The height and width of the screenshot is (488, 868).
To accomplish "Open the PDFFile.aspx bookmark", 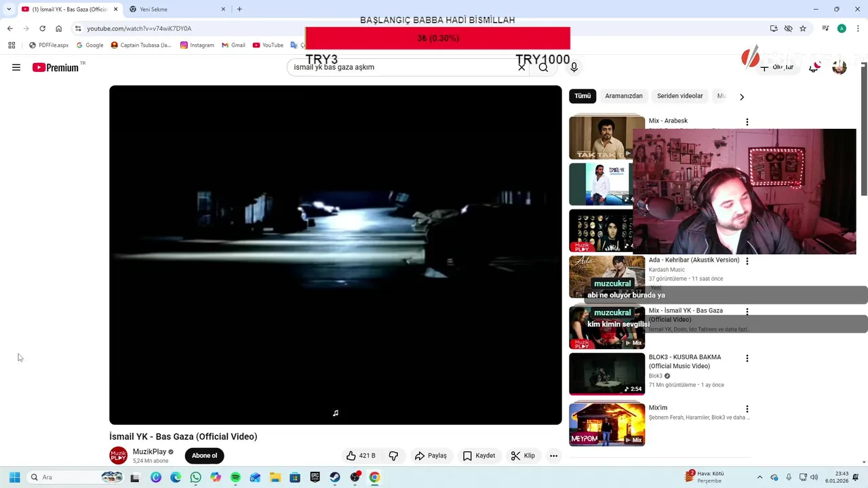I will tap(49, 45).
